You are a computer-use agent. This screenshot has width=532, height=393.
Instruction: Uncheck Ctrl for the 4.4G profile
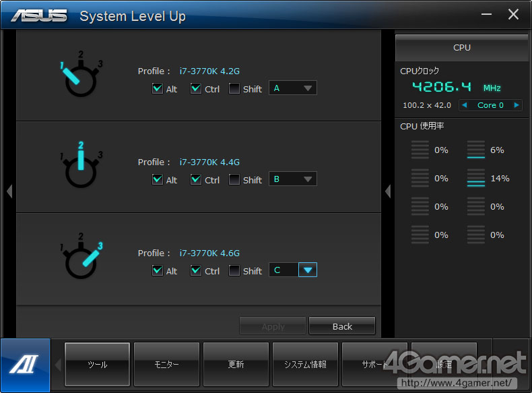pyautogui.click(x=196, y=179)
